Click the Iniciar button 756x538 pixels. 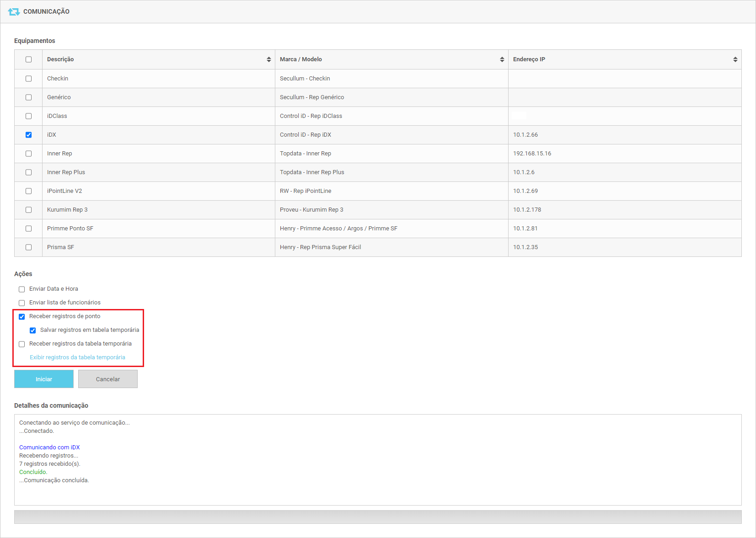(44, 379)
